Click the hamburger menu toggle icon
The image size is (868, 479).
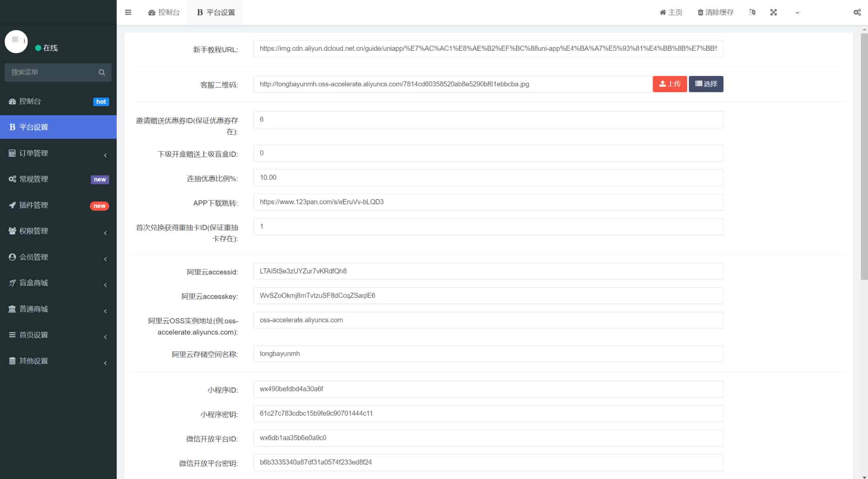tap(128, 12)
